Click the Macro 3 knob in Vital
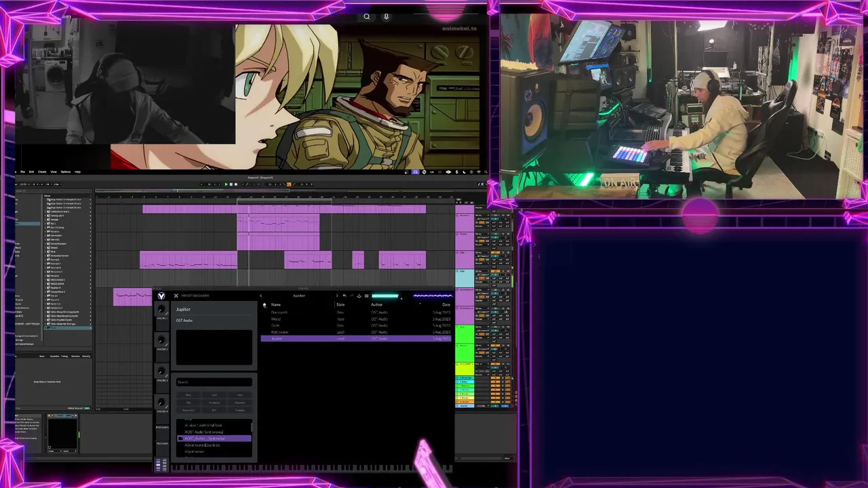The image size is (868, 488). coord(161,371)
